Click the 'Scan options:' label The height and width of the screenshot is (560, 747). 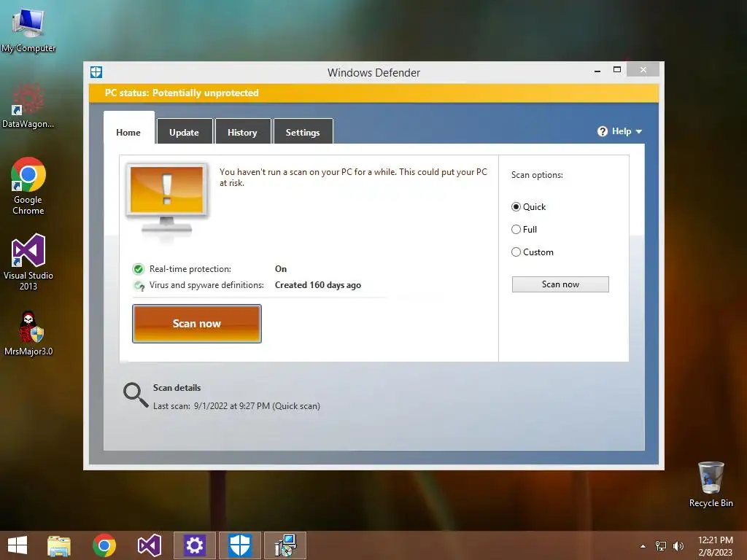click(x=537, y=175)
